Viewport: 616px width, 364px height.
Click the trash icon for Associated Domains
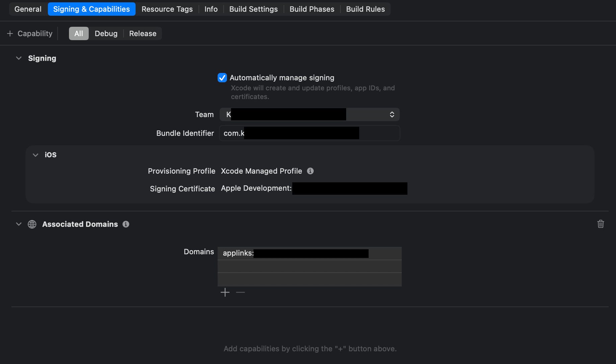pos(601,224)
